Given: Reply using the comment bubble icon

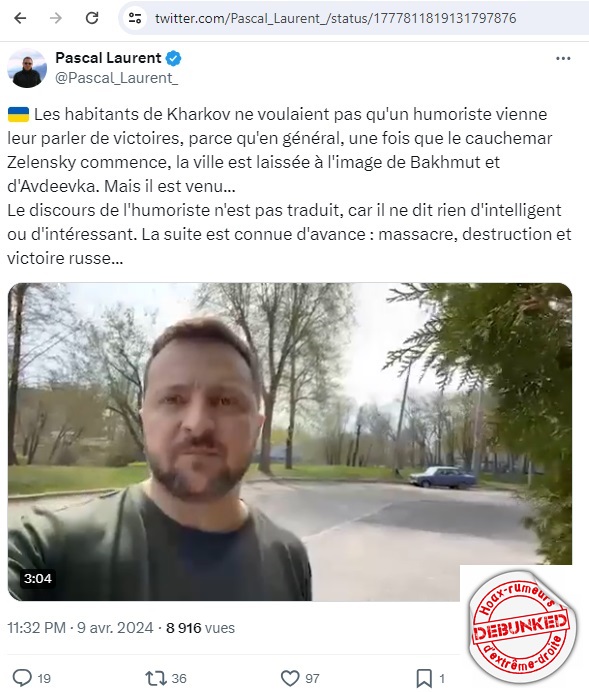Looking at the screenshot, I should click(x=22, y=678).
